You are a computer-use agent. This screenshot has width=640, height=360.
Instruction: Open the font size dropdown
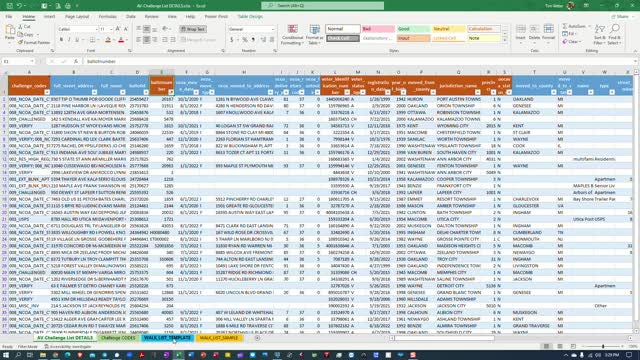pyautogui.click(x=111, y=29)
